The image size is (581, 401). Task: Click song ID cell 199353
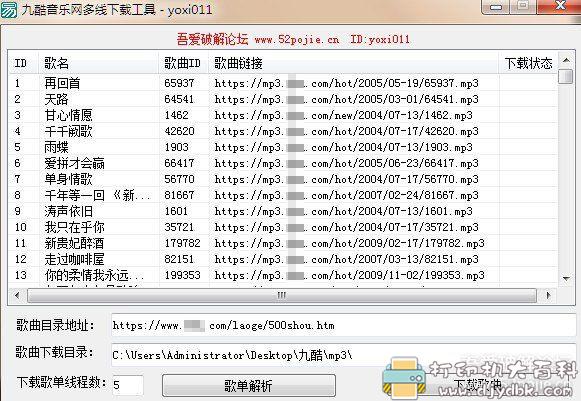pyautogui.click(x=182, y=275)
